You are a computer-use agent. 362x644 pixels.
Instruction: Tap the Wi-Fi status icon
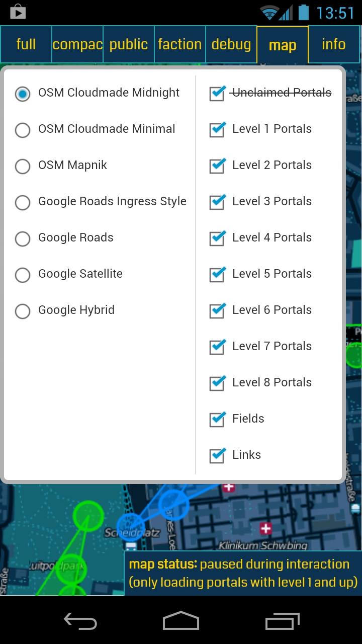(x=269, y=13)
